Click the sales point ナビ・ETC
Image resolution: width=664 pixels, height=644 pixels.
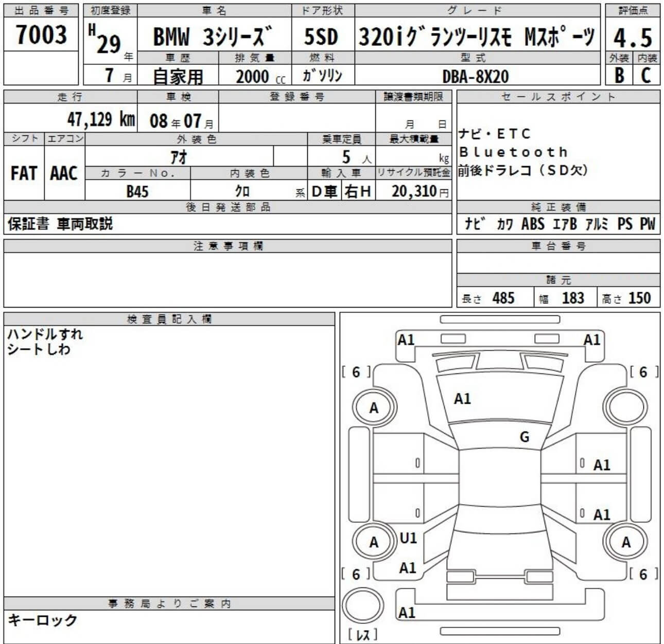click(494, 134)
